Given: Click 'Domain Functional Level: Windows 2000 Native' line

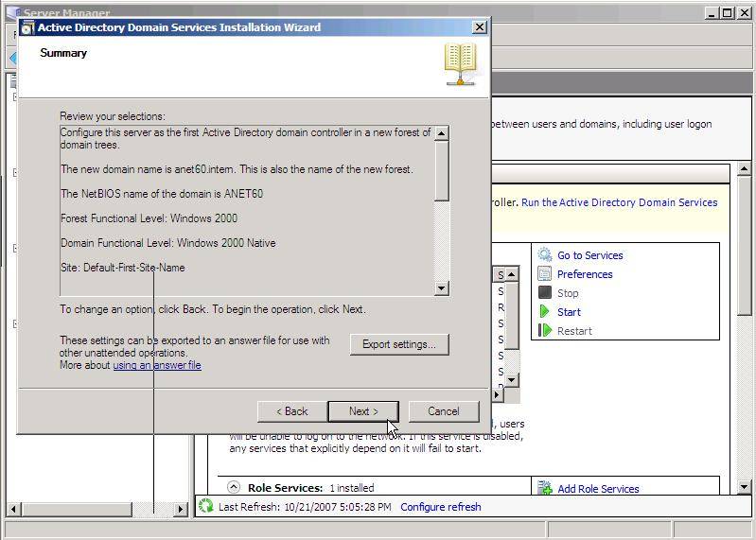Looking at the screenshot, I should (x=168, y=243).
